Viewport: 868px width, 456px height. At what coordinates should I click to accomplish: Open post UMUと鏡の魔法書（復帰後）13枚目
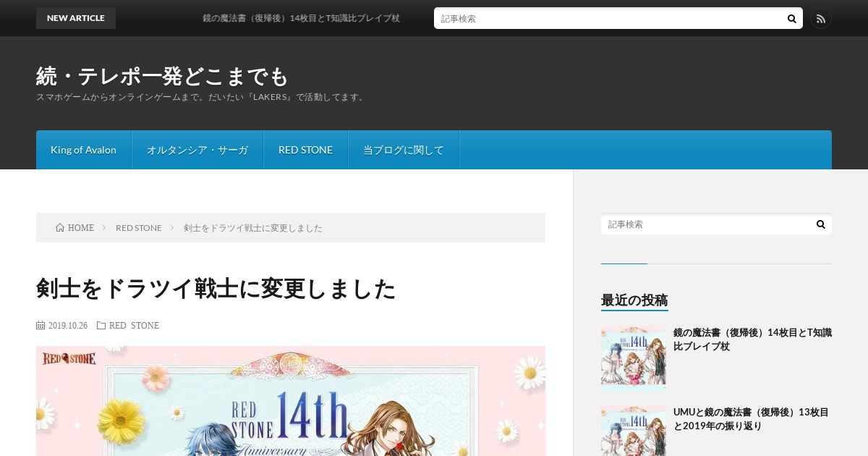[x=751, y=419]
